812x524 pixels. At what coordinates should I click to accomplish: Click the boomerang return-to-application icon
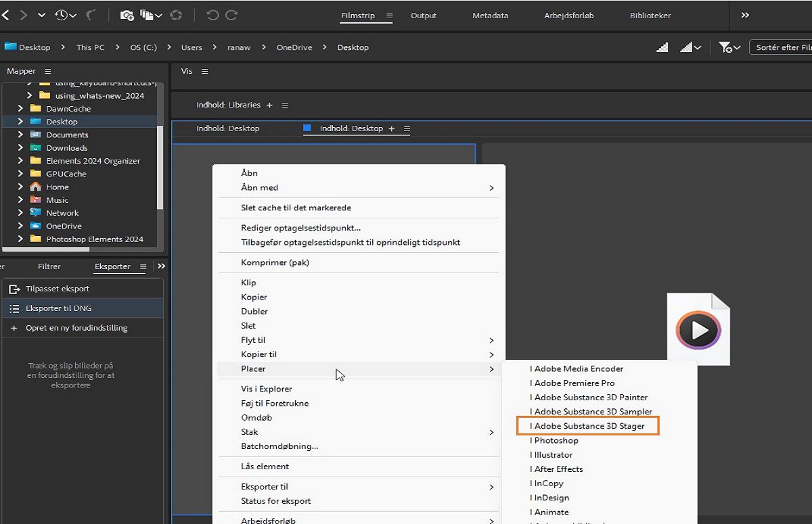tap(91, 15)
